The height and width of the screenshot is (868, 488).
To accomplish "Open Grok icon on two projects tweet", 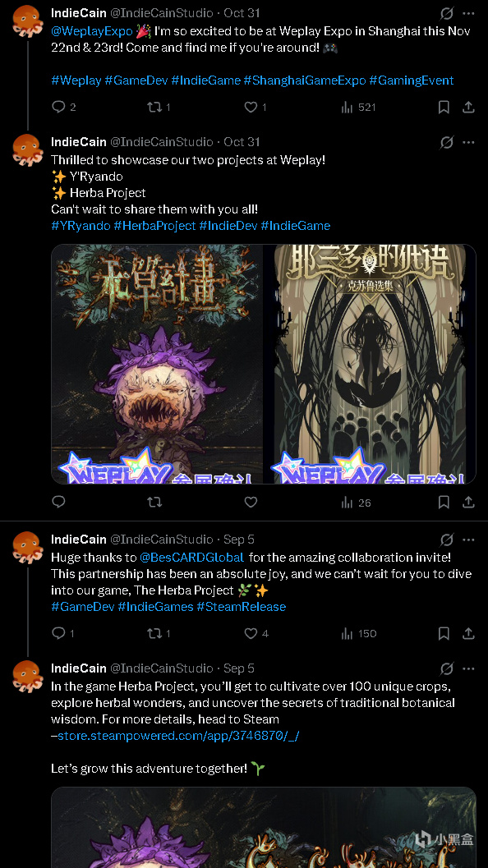I will (x=447, y=142).
